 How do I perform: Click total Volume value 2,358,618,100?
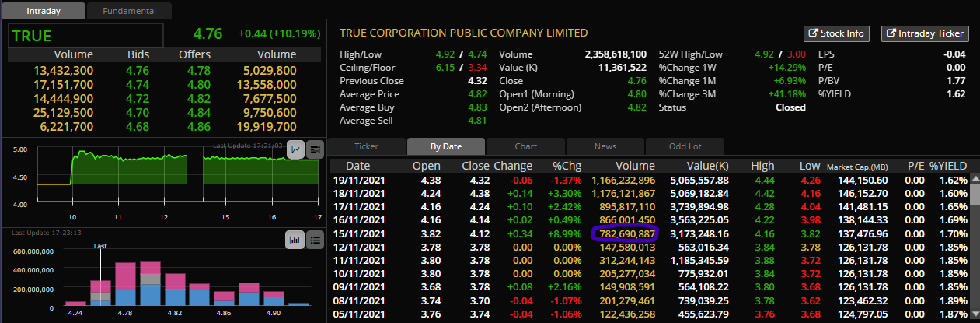click(x=616, y=54)
